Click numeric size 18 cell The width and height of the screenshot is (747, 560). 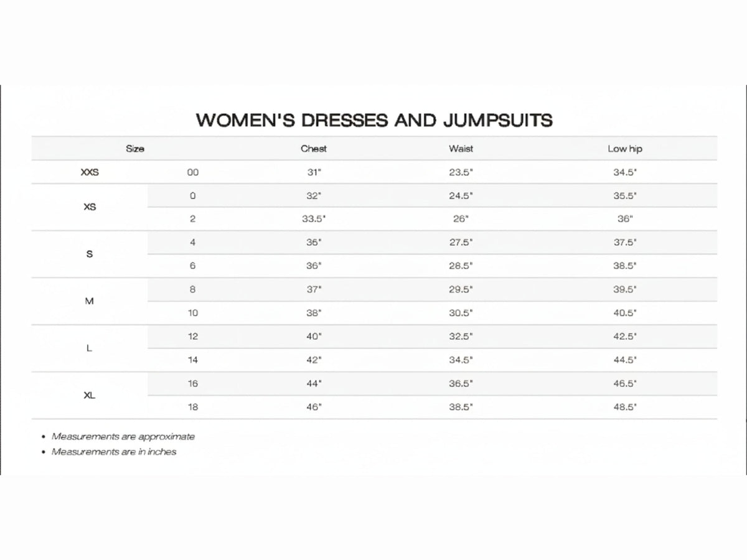click(193, 407)
